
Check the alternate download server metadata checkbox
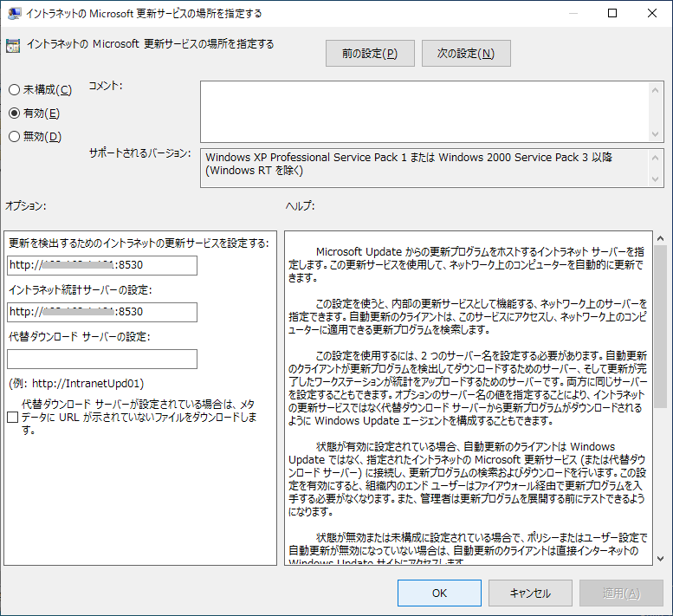(x=13, y=417)
